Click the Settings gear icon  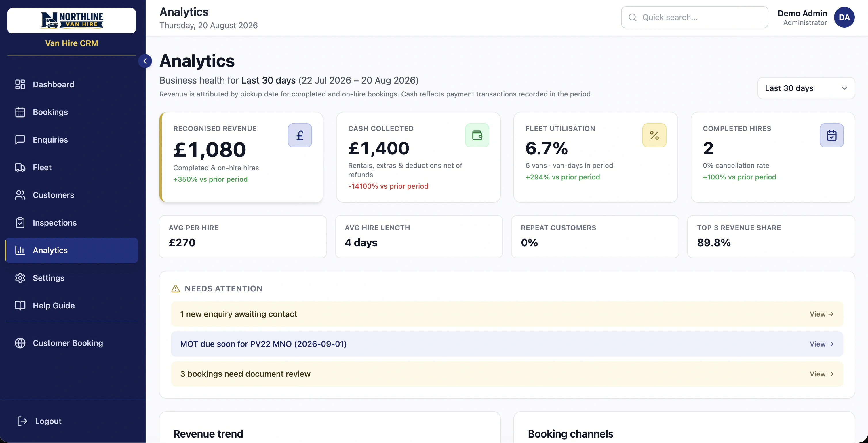pyautogui.click(x=20, y=278)
